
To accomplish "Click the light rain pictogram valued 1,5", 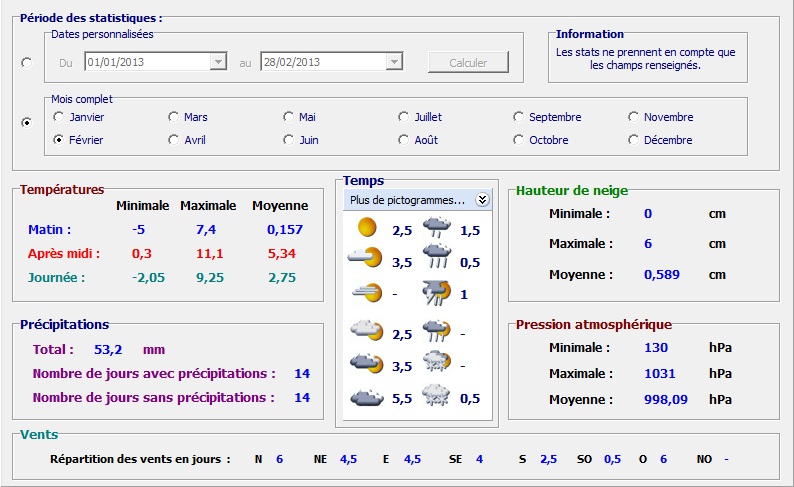I will tap(436, 227).
